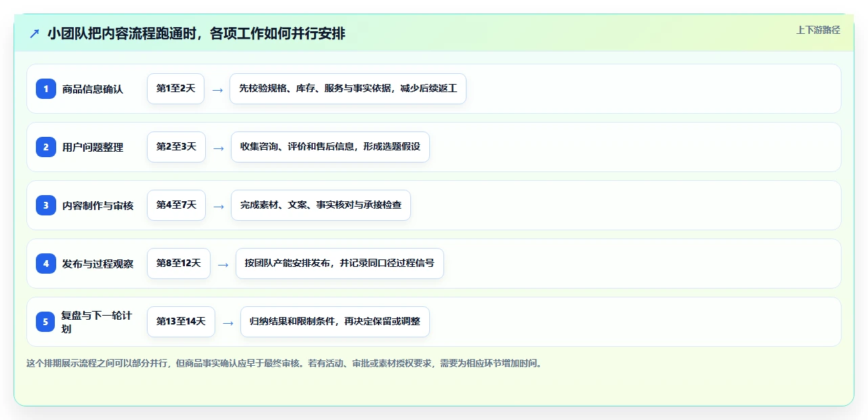Image resolution: width=868 pixels, height=420 pixels.
Task: Select step number 1 badge
Action: (x=46, y=89)
